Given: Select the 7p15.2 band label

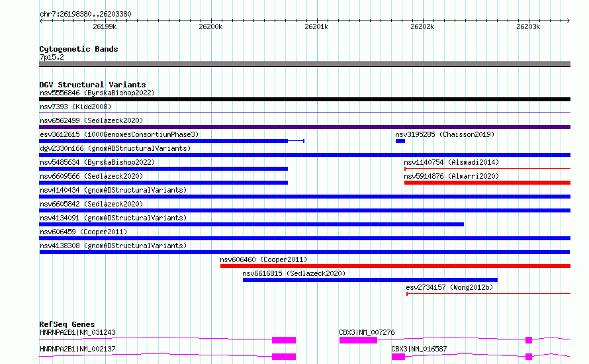Looking at the screenshot, I should [x=52, y=57].
